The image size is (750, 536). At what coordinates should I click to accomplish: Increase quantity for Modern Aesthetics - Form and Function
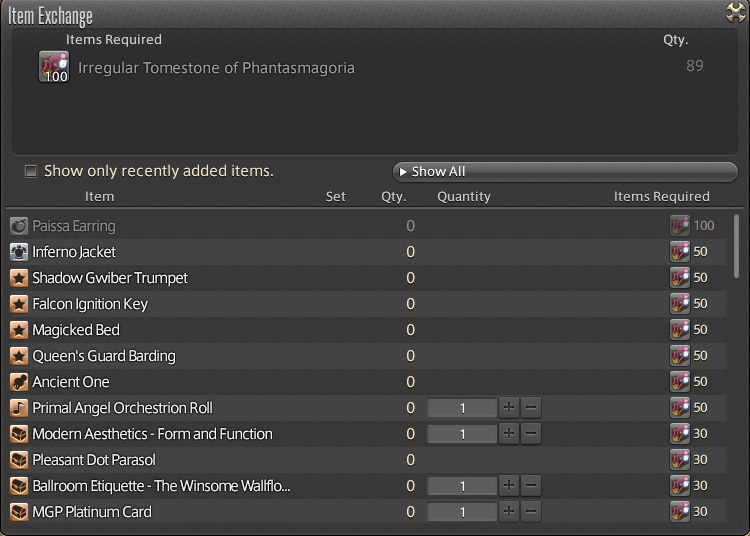(x=509, y=434)
